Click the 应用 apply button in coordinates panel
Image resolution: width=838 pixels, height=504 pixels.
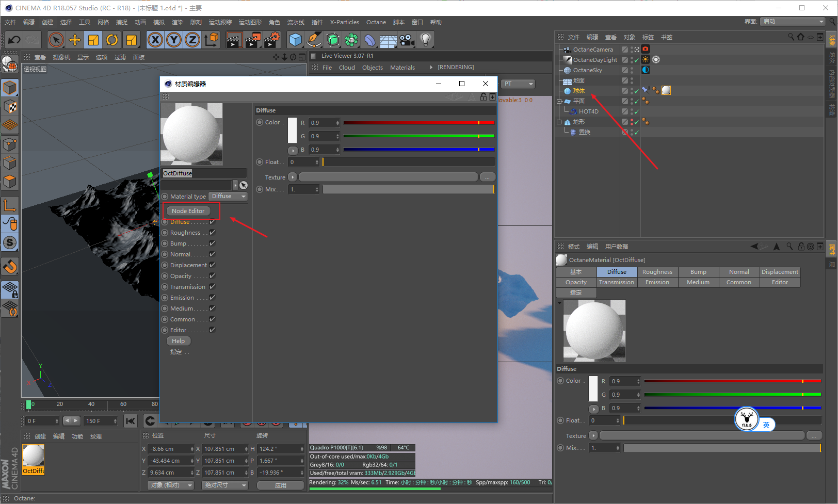[x=280, y=485]
